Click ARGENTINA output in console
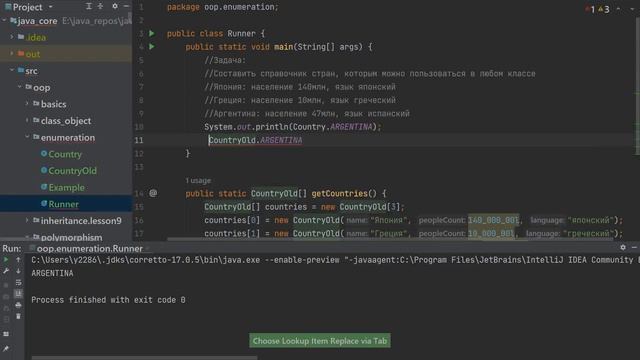The width and height of the screenshot is (640, 360). [52, 273]
